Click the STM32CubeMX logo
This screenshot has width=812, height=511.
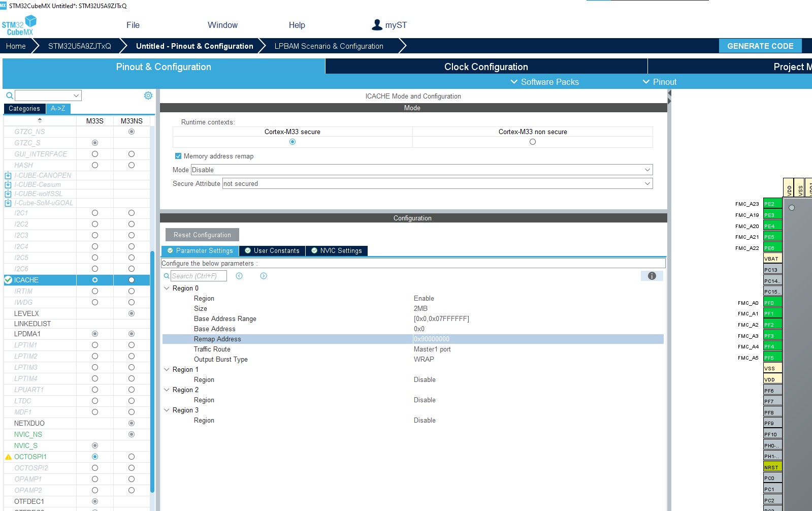tap(19, 25)
